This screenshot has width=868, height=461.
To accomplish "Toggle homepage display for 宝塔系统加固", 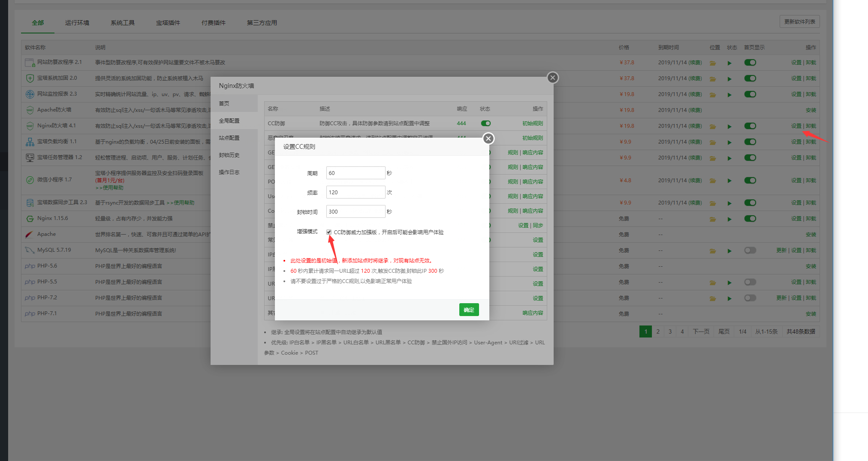I will (750, 78).
